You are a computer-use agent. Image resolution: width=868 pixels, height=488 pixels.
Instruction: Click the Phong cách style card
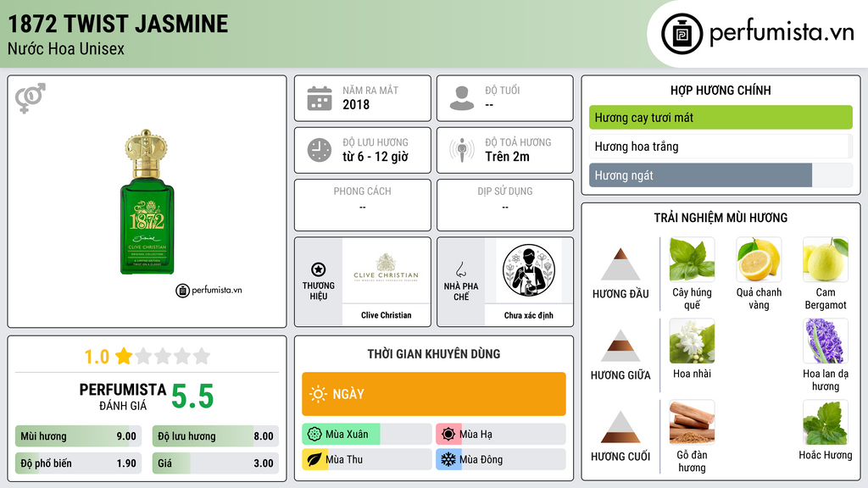[x=363, y=205]
